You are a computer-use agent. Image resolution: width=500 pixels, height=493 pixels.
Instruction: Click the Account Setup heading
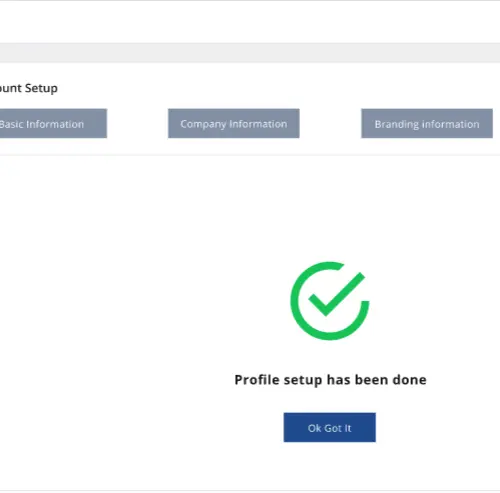(29, 88)
